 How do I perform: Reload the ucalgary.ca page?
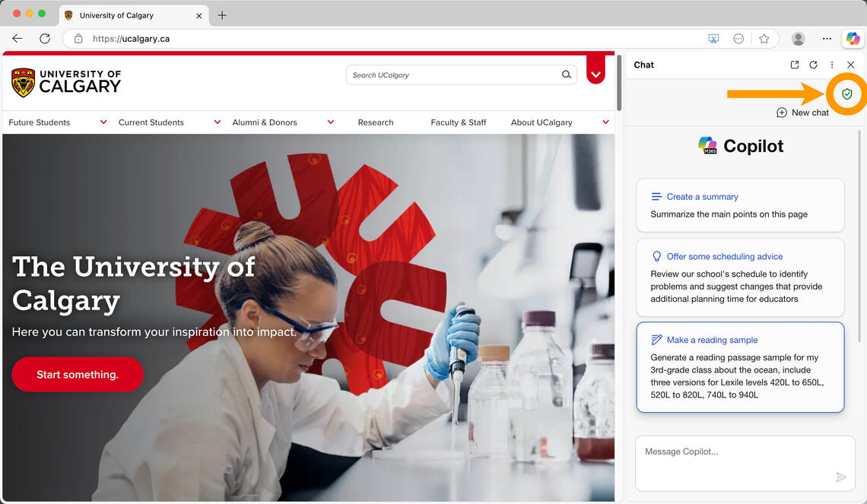pyautogui.click(x=44, y=38)
